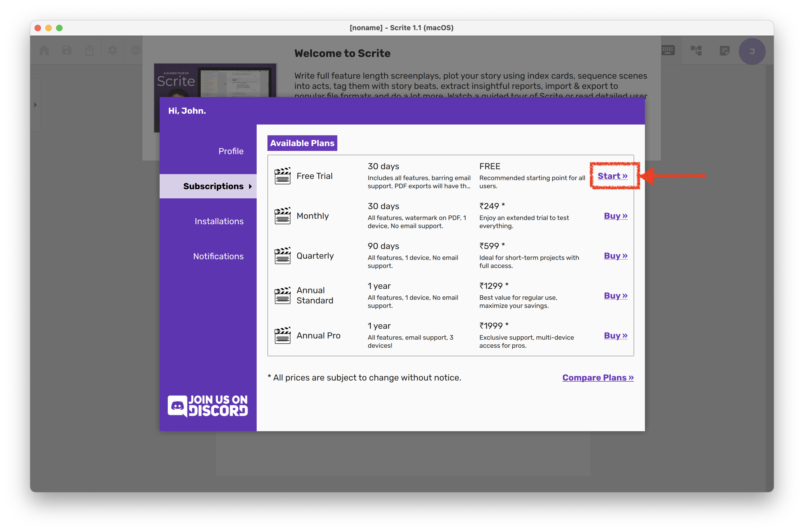Viewport: 804px width, 532px height.
Task: Click the ₹249 Monthly price text
Action: (x=492, y=206)
